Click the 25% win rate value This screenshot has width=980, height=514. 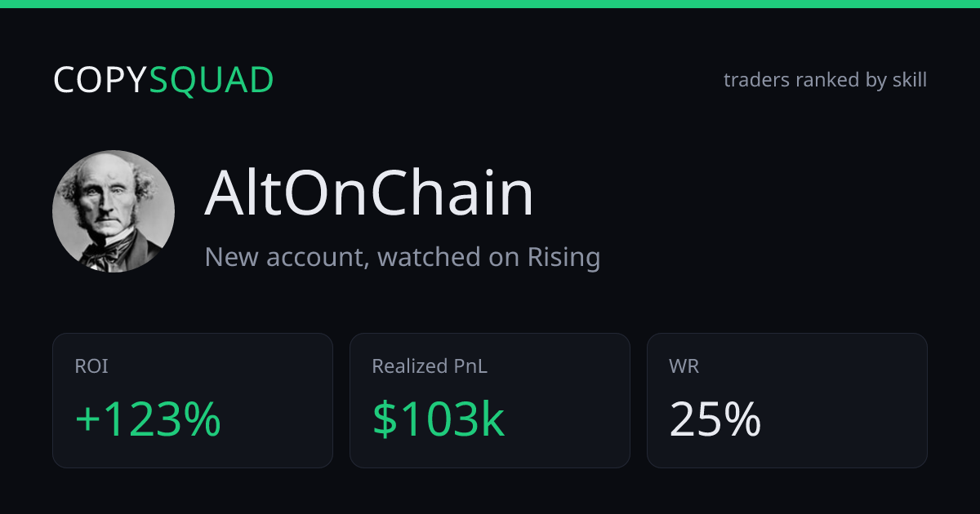[715, 419]
